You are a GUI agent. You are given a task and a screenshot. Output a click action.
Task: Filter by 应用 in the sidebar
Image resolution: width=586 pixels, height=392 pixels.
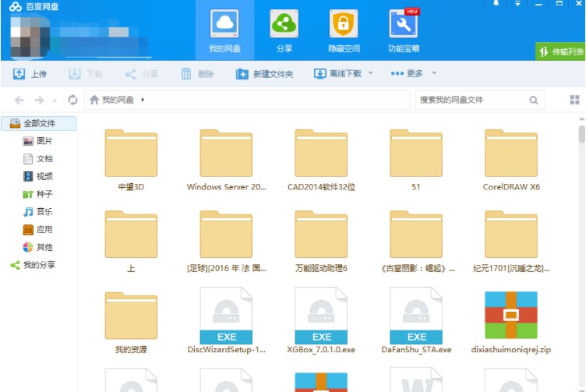point(37,229)
